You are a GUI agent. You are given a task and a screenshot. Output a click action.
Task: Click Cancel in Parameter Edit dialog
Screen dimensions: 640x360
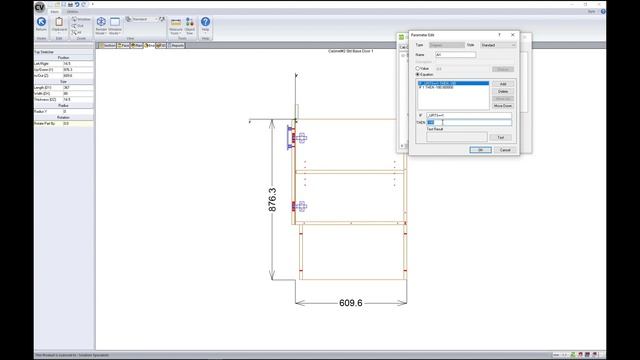coord(505,150)
